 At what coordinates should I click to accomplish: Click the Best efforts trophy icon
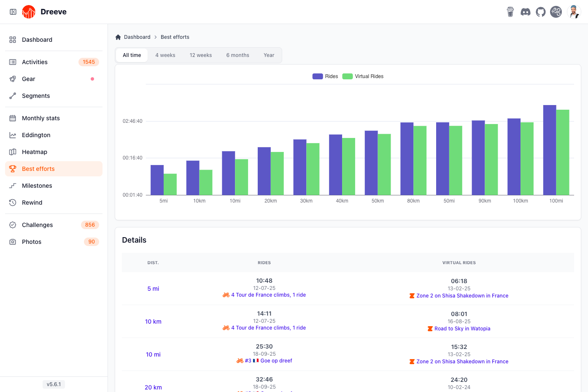click(x=13, y=169)
